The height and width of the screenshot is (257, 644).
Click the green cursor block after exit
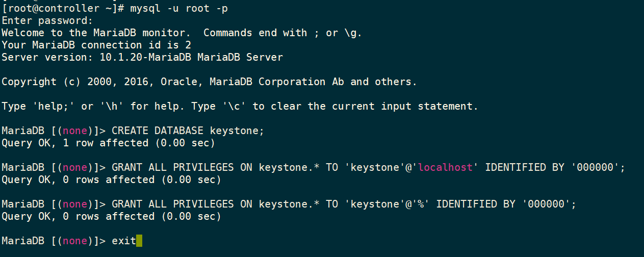click(140, 241)
